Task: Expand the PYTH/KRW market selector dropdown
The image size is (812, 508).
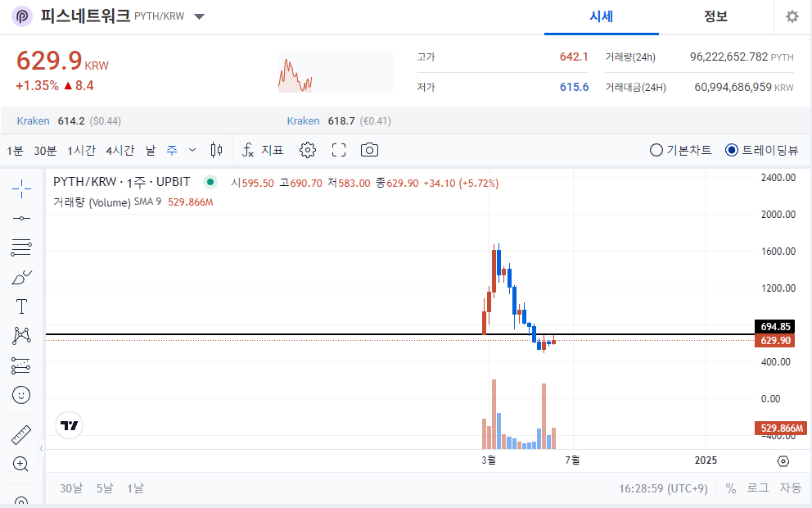Action: point(200,16)
